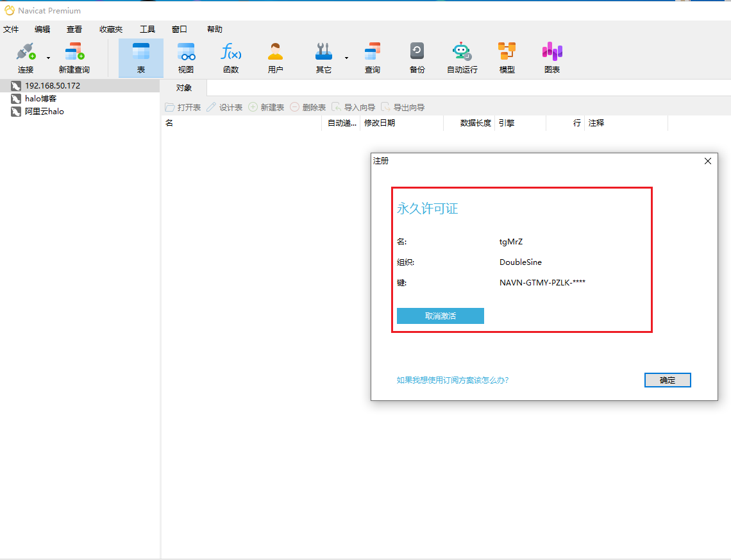Open the Charts (图表) toolbar icon
Screen dimensions: 731x560
point(552,58)
